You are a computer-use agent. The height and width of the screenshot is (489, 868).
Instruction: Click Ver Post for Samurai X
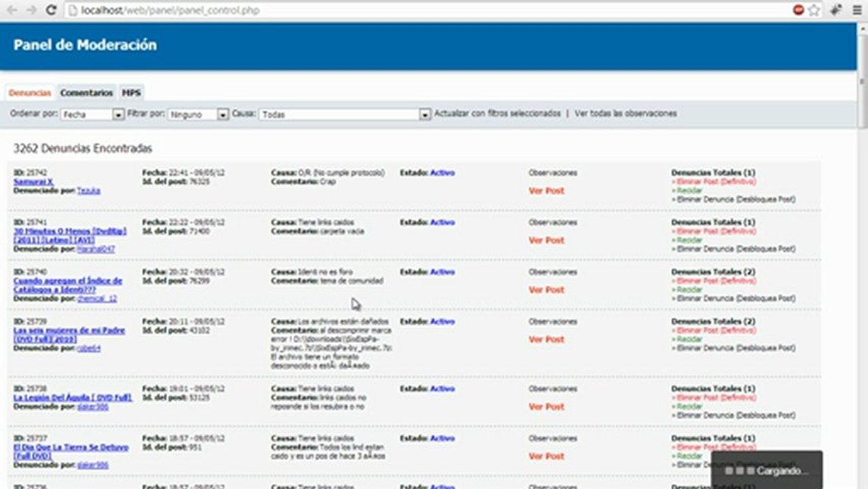(x=546, y=191)
